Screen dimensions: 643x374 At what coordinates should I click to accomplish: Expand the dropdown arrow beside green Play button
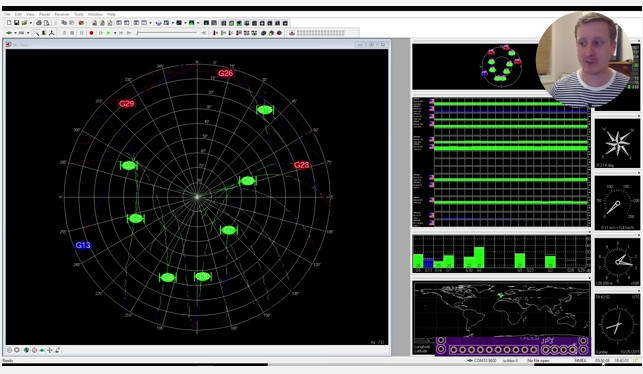click(x=115, y=33)
